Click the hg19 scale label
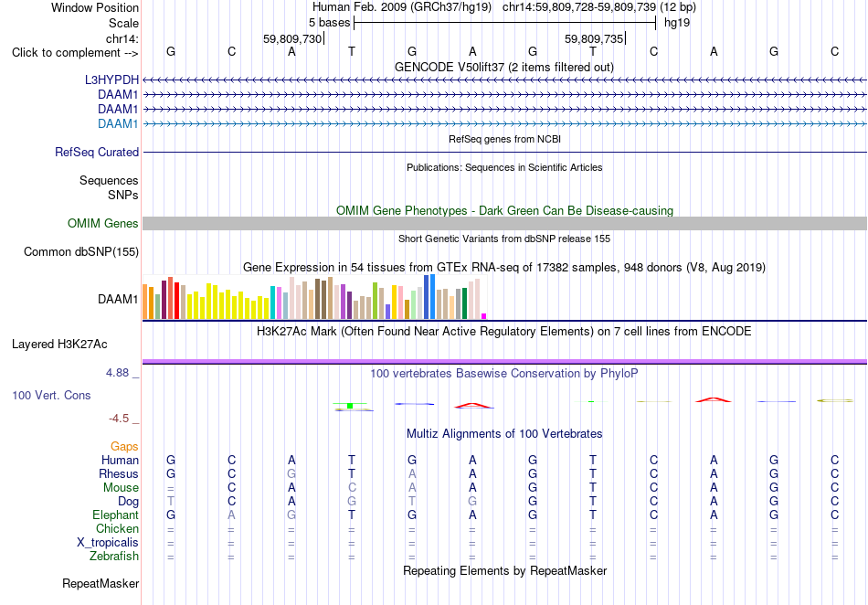The image size is (868, 605). click(677, 23)
